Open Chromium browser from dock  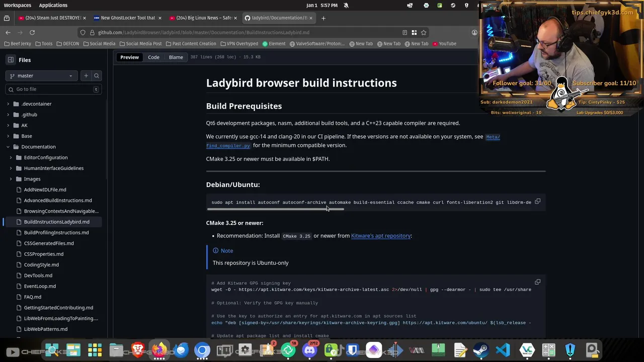point(202,350)
